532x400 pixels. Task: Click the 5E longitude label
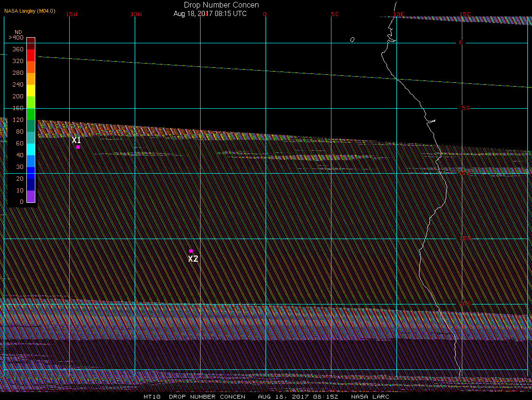[335, 14]
